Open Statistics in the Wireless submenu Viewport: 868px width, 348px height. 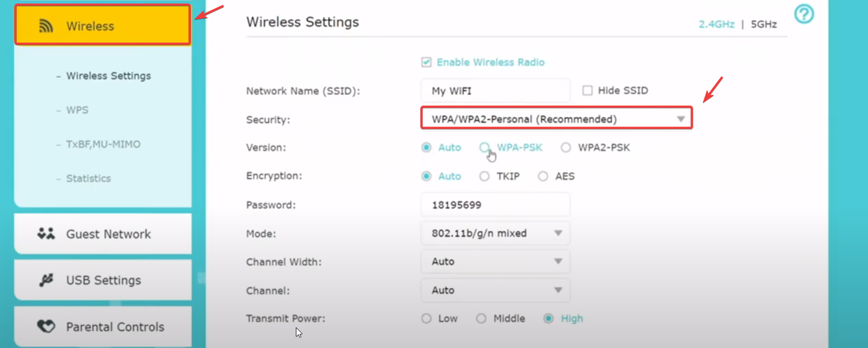pos(88,179)
